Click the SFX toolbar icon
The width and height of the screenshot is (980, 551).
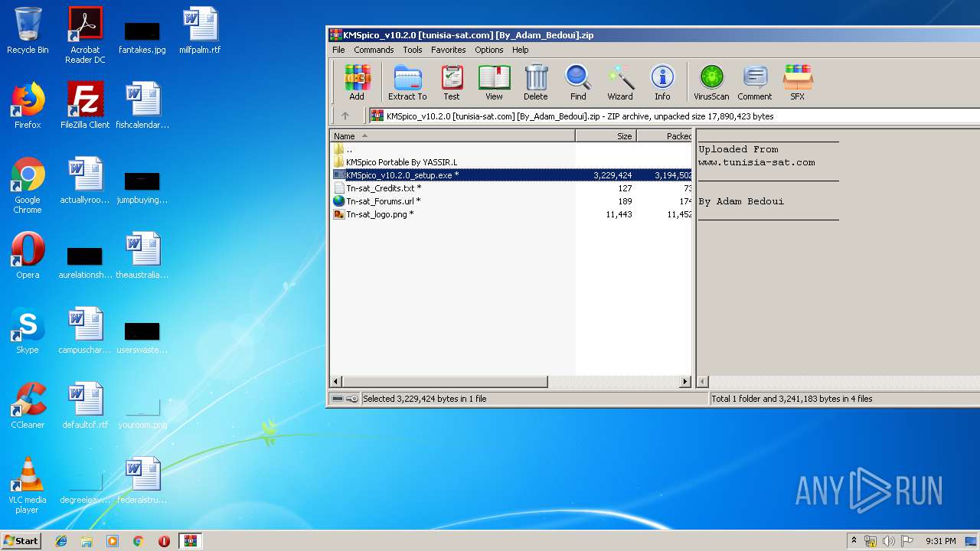coord(798,83)
